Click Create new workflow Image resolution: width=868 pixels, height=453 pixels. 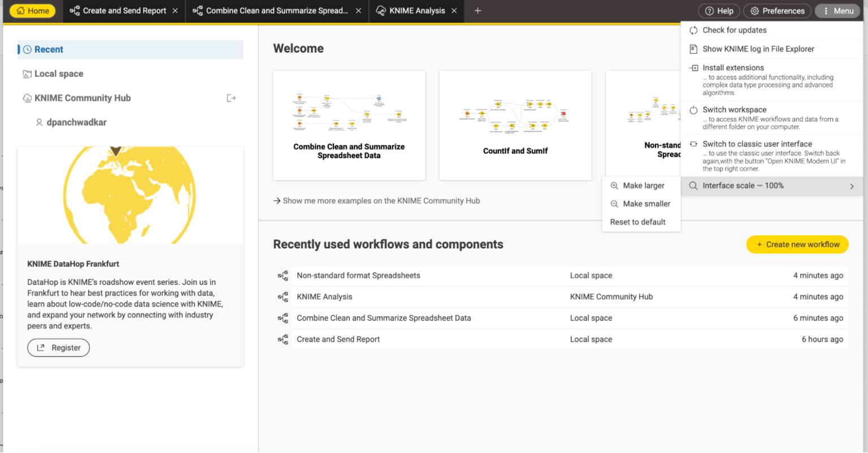tap(797, 245)
